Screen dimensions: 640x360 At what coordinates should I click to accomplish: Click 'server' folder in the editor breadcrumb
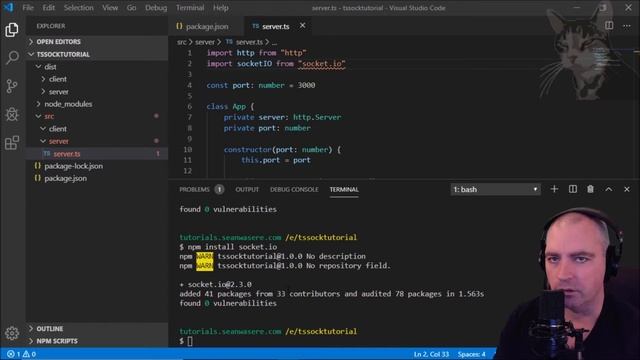click(204, 42)
